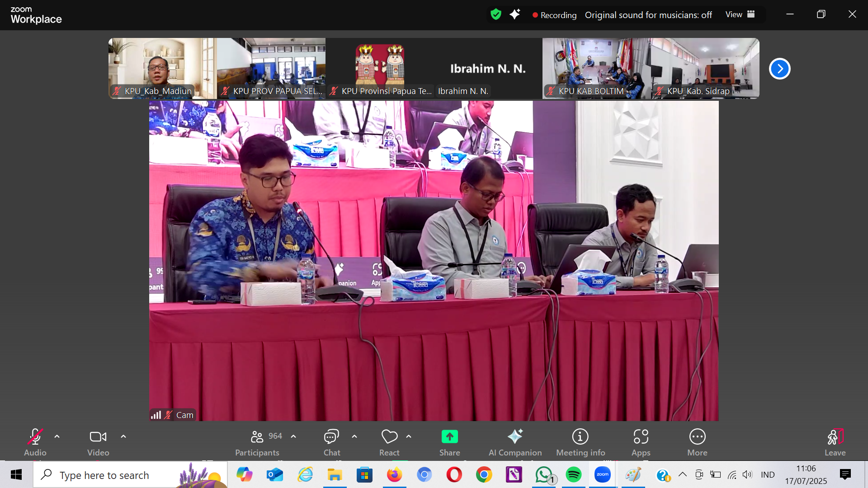Toggle Original sound for musicians
Screen dimensions: 868x488
648,15
